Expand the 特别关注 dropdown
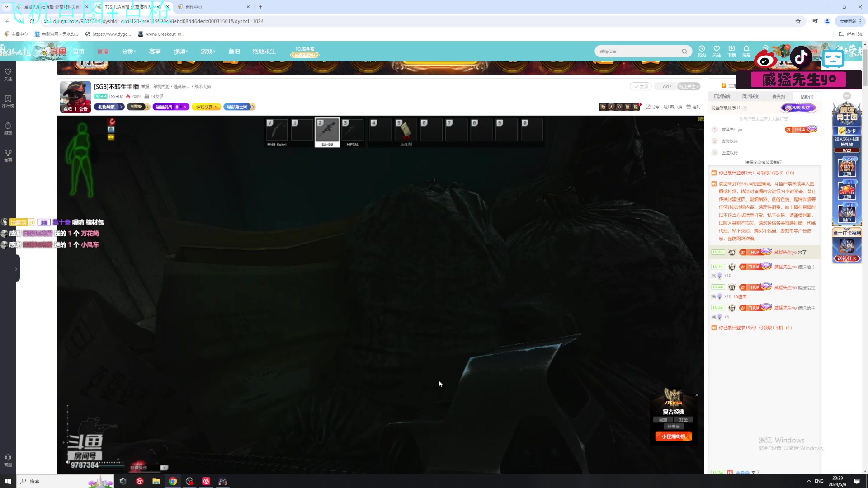 coord(689,87)
